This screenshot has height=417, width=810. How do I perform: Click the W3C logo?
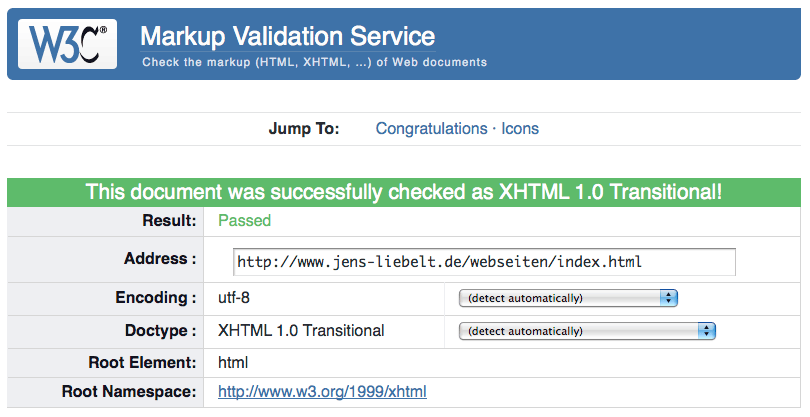pyautogui.click(x=68, y=41)
